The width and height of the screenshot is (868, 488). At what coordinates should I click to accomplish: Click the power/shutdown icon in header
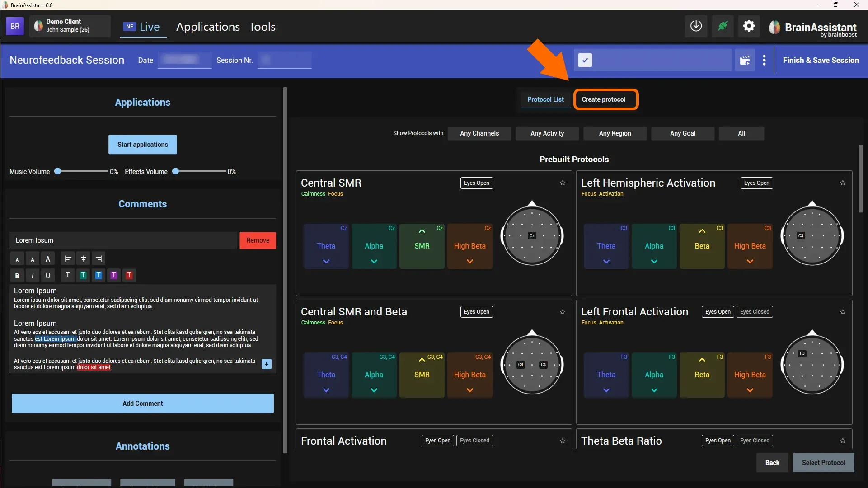[696, 26]
